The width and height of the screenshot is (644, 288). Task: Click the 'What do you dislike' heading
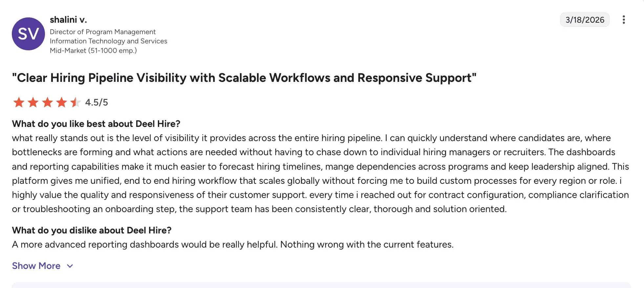(92, 230)
